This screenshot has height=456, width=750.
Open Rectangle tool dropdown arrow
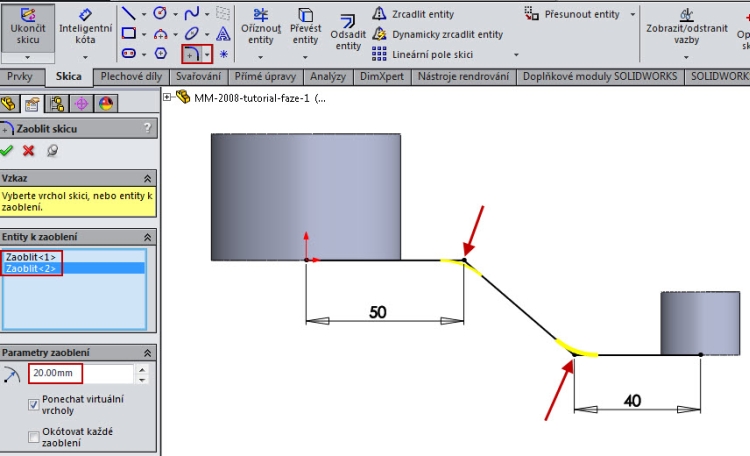pyautogui.click(x=144, y=34)
